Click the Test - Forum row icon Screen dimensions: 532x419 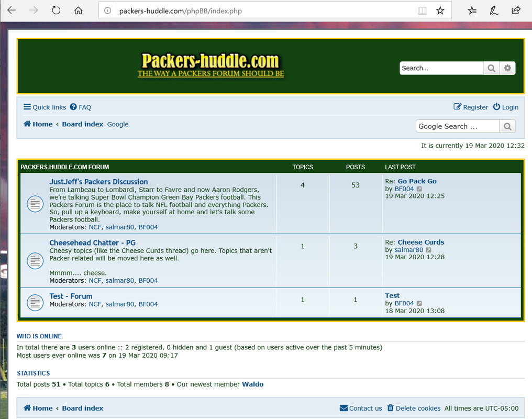click(35, 303)
